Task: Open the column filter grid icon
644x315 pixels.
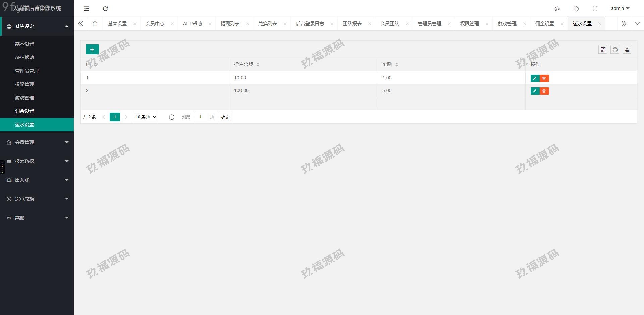Action: click(603, 50)
